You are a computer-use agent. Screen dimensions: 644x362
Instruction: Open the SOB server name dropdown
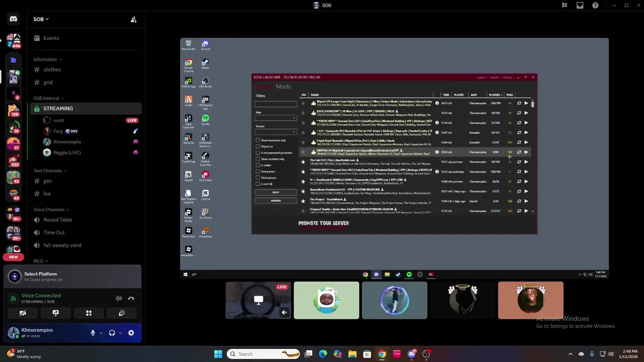tap(41, 19)
